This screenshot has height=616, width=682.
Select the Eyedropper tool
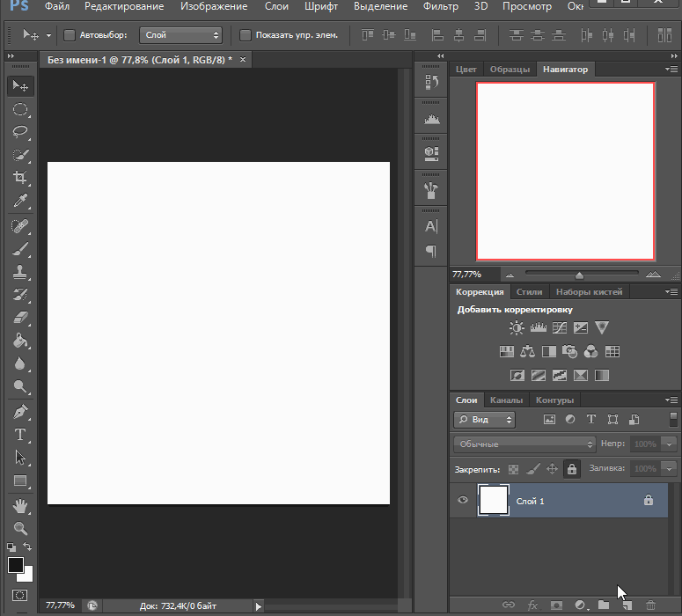(20, 202)
